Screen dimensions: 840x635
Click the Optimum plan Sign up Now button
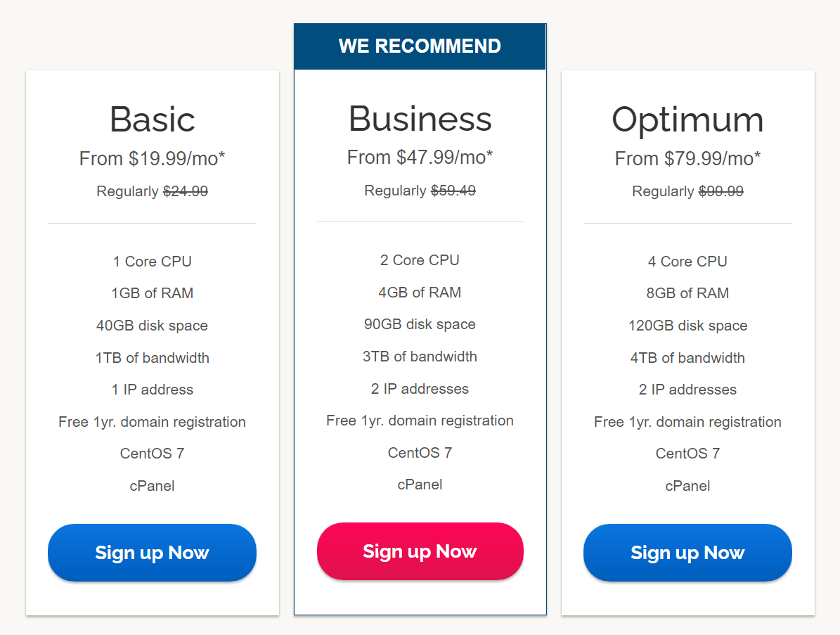(687, 553)
